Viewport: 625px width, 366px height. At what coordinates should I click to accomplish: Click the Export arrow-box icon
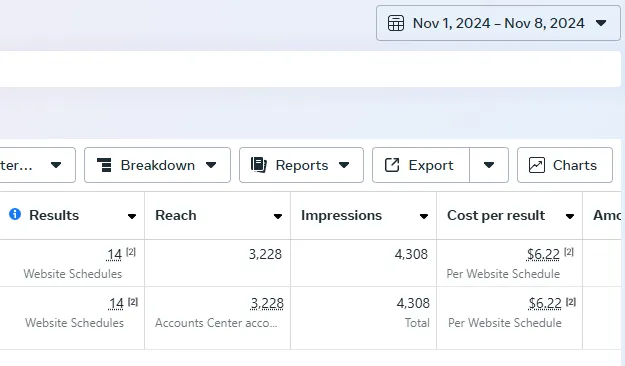(392, 165)
